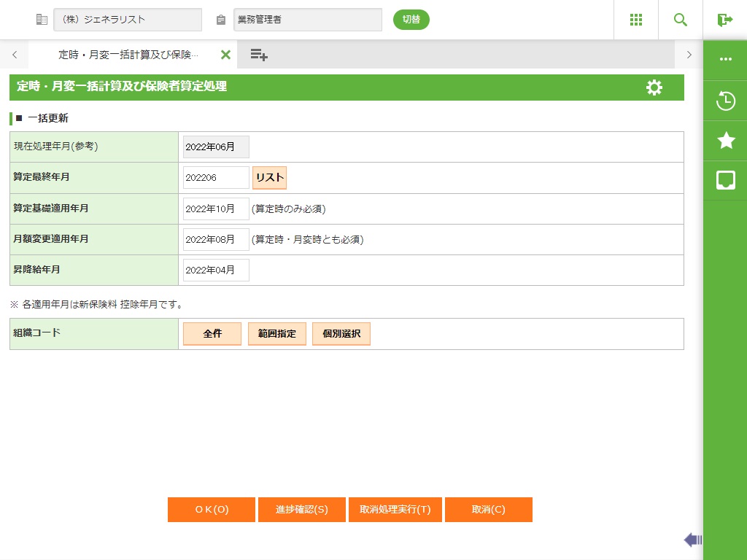Open the inbox tray icon in sidebar
Viewport: 747px width, 560px height.
click(725, 180)
